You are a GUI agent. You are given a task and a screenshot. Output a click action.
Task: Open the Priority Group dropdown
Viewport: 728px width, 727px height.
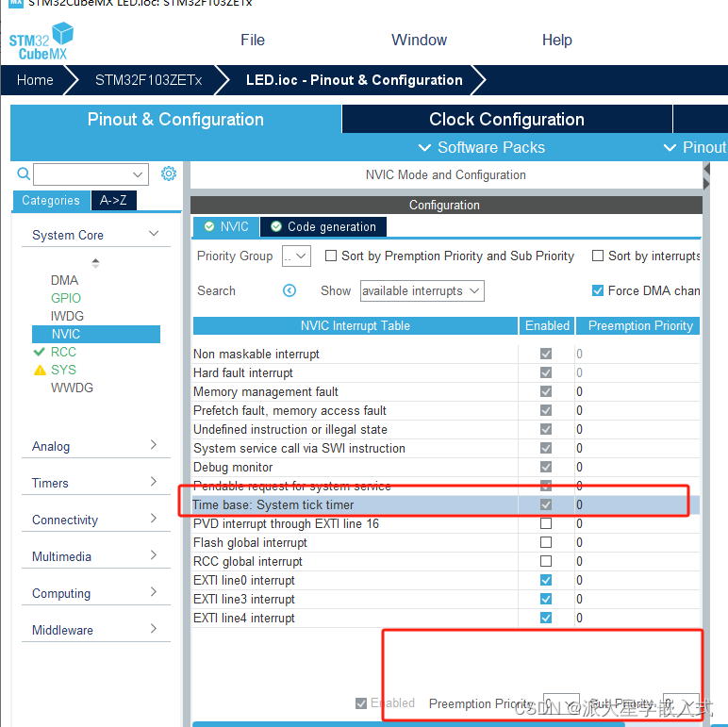click(x=296, y=256)
